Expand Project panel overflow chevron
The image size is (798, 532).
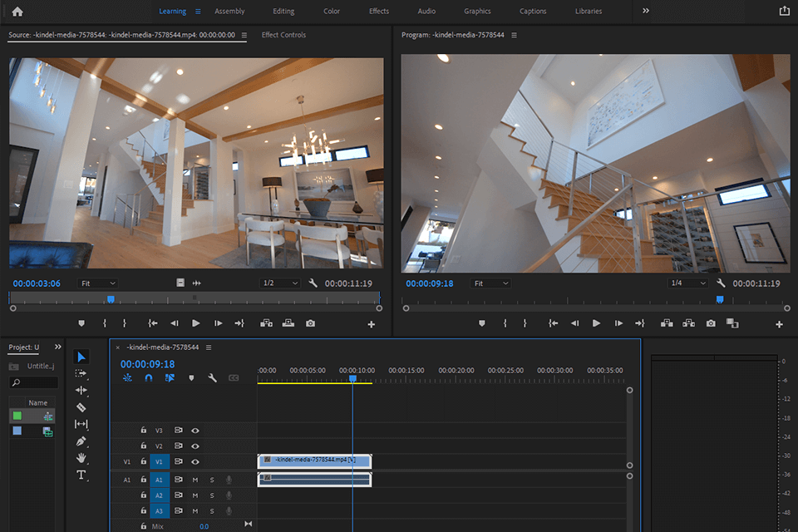pos(58,347)
